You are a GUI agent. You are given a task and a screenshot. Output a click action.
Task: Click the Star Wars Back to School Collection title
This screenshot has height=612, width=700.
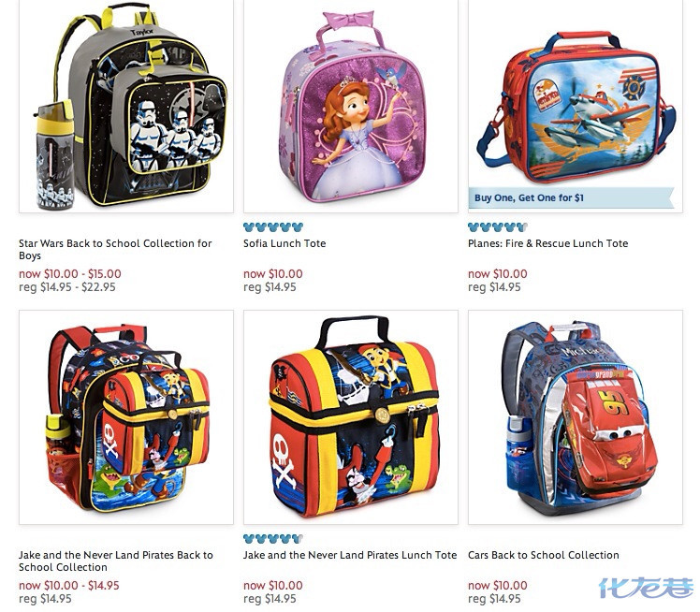click(115, 250)
